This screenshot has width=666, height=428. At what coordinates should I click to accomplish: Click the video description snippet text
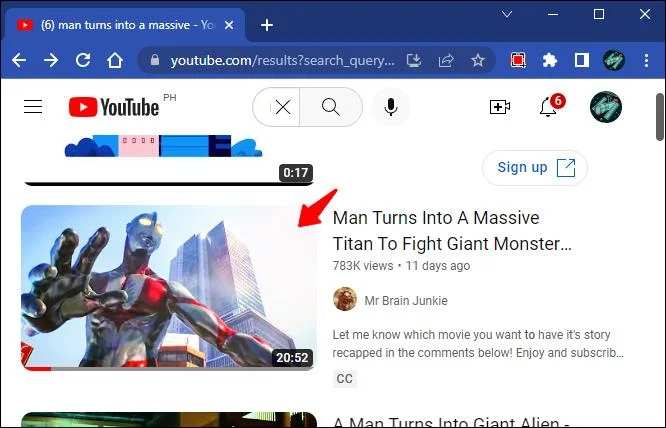pos(478,344)
